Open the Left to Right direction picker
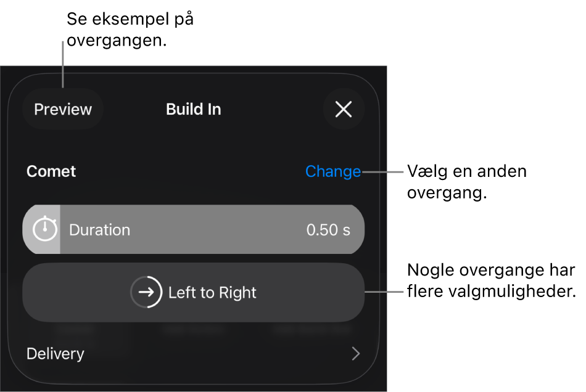586x392 pixels. pyautogui.click(x=193, y=292)
